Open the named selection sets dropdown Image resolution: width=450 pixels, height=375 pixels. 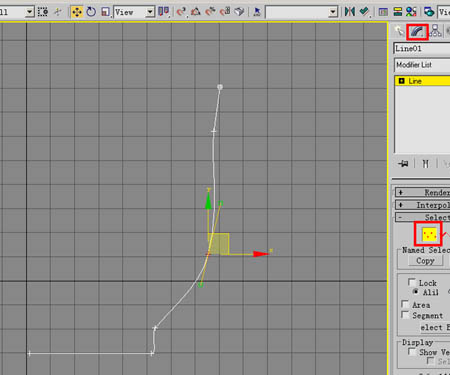coord(333,13)
